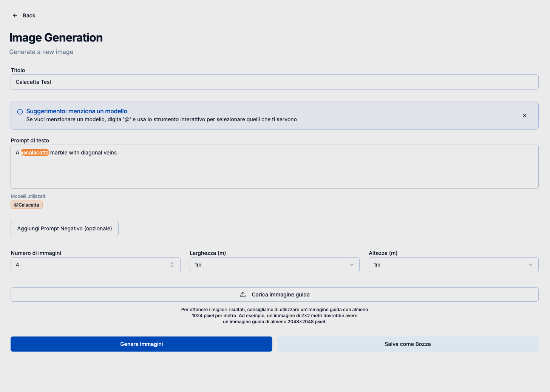Focus the Numero di immagini field

click(91, 265)
